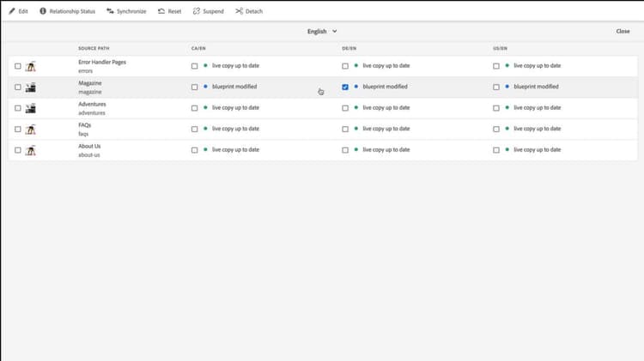This screenshot has height=361, width=644.
Task: Click DE/EN blueprint modified status for Magazine
Action: [386, 87]
